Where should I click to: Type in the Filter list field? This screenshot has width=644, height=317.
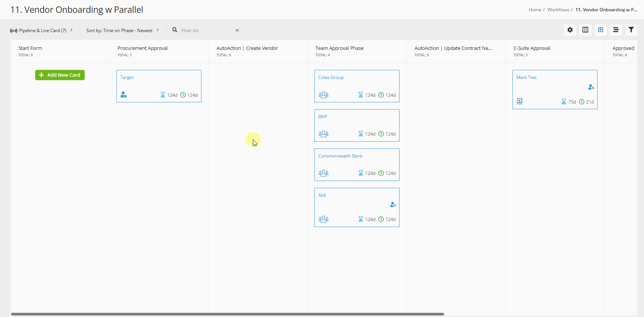[x=206, y=30]
